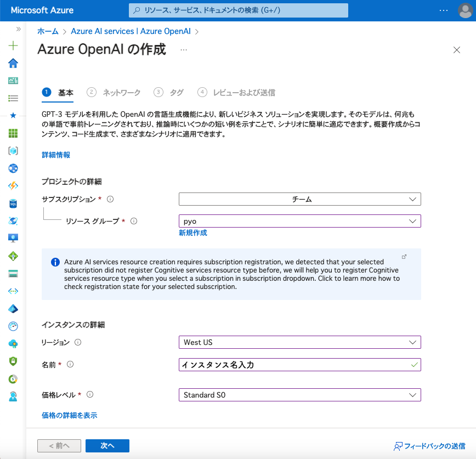Click the 次へ button

coord(107,446)
